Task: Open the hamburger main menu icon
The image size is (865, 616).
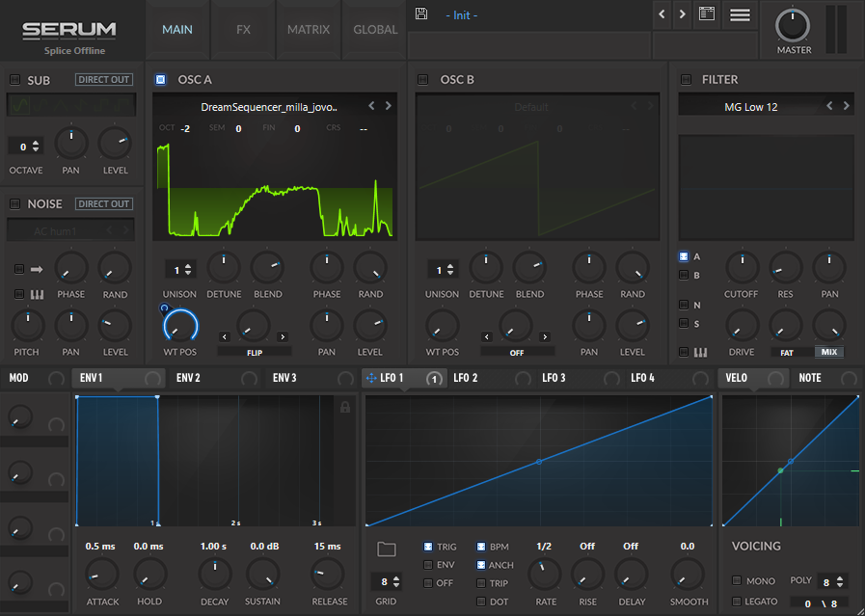Action: click(740, 14)
